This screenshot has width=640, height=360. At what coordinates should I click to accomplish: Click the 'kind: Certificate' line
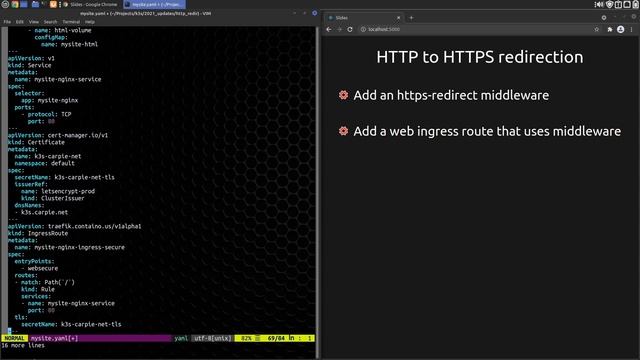pos(36,142)
